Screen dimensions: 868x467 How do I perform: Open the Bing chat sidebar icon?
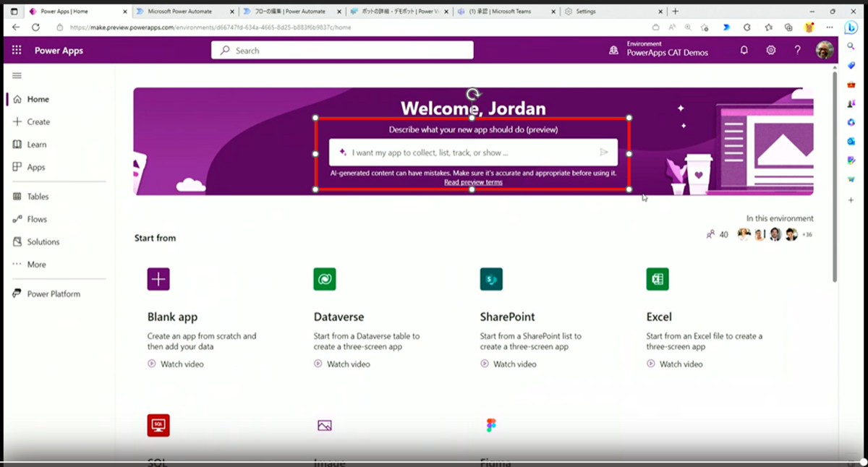click(x=851, y=27)
